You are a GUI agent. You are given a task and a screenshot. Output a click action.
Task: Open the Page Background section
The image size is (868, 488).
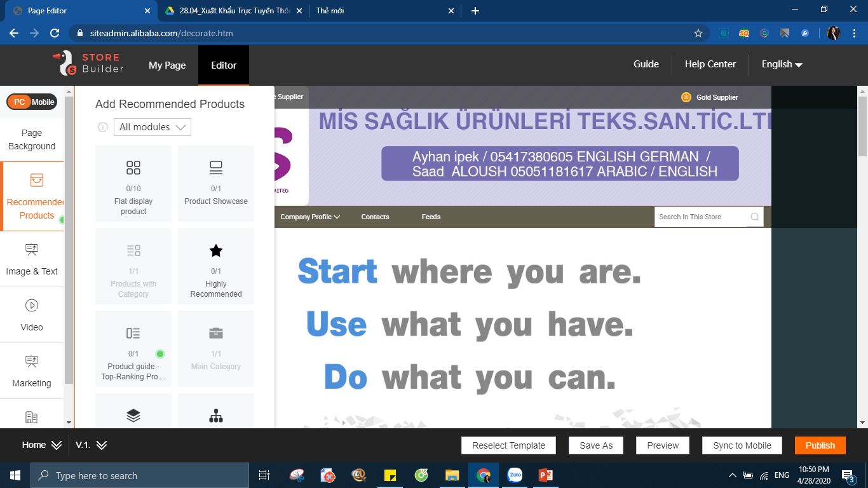(32, 139)
